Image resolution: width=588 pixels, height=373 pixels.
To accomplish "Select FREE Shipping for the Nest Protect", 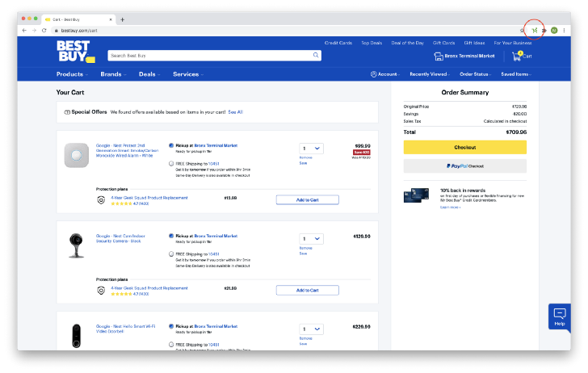I will 171,163.
